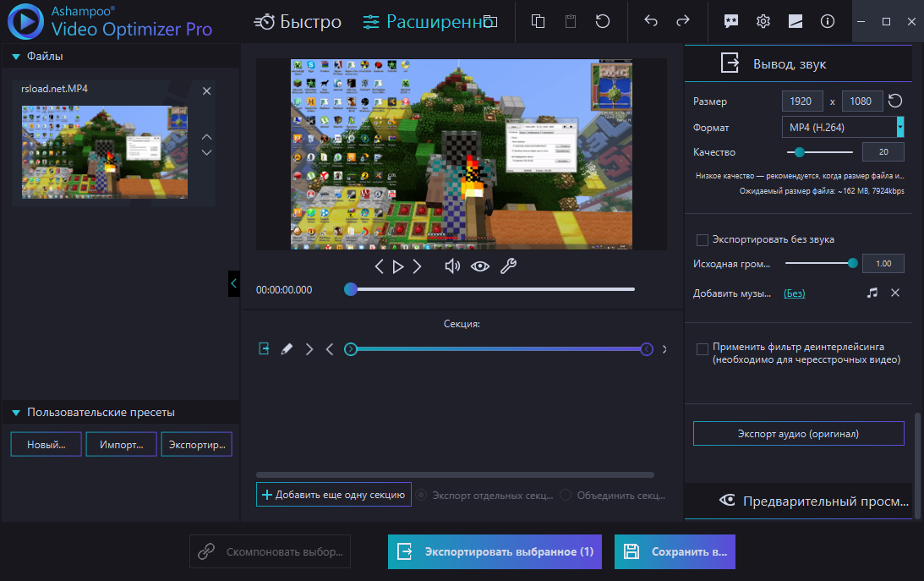Step to previous frame in preview
This screenshot has width=924, height=581.
[x=379, y=266]
